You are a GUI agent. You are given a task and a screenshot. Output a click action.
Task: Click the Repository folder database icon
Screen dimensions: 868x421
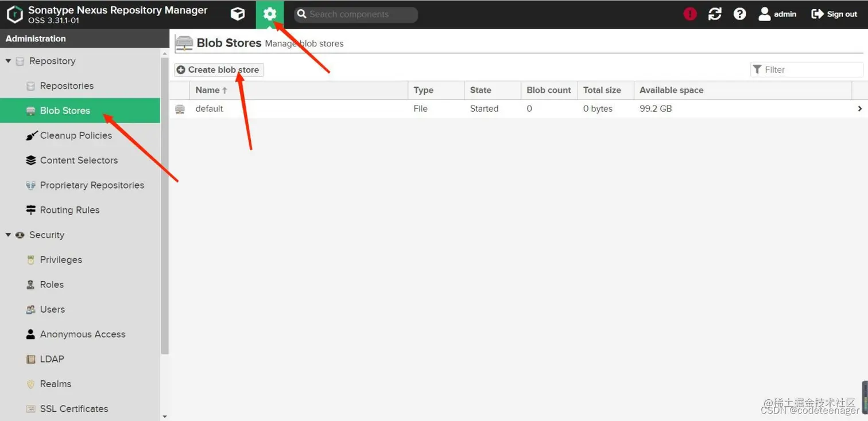[x=20, y=61]
